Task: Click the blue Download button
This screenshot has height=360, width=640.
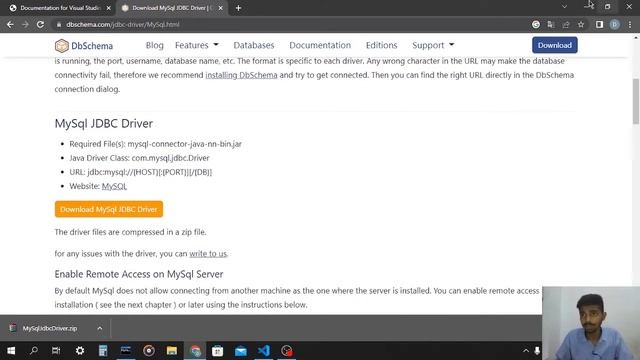Action: click(554, 45)
